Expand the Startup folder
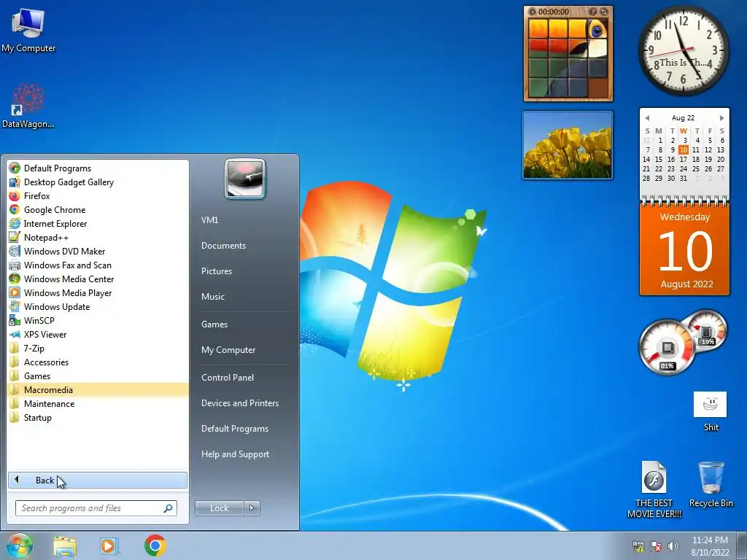Viewport: 747px width, 560px height. tap(98, 417)
